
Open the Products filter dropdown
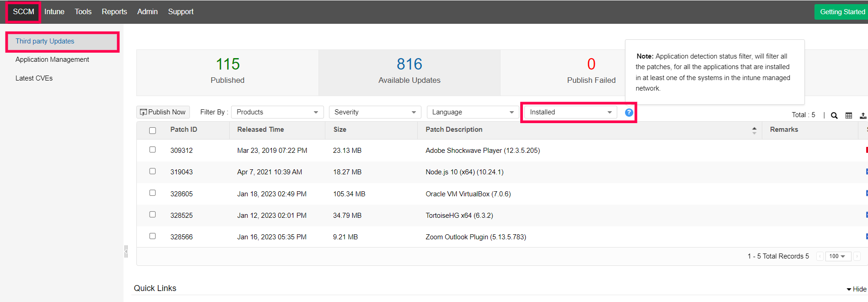(x=277, y=112)
